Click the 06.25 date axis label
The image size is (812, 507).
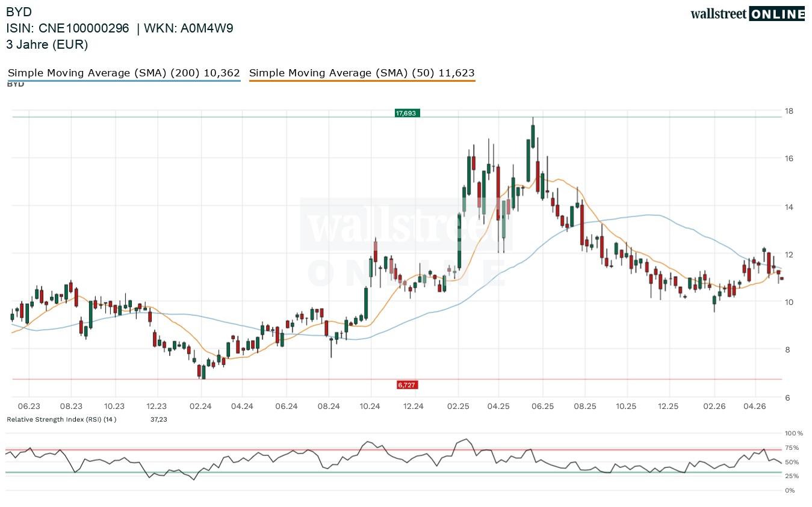tap(543, 407)
